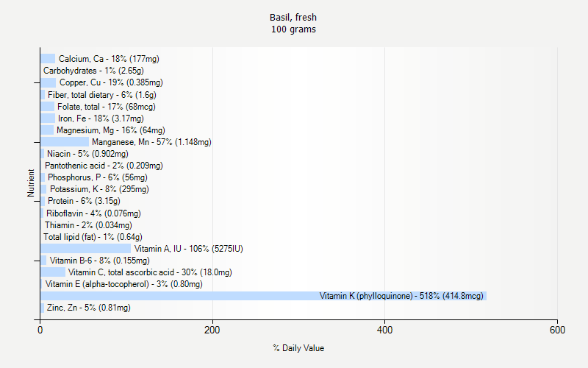Select Vitamin C, total ascorbic acid label
Image resolution: width=588 pixels, height=368 pixels.
pos(150,272)
